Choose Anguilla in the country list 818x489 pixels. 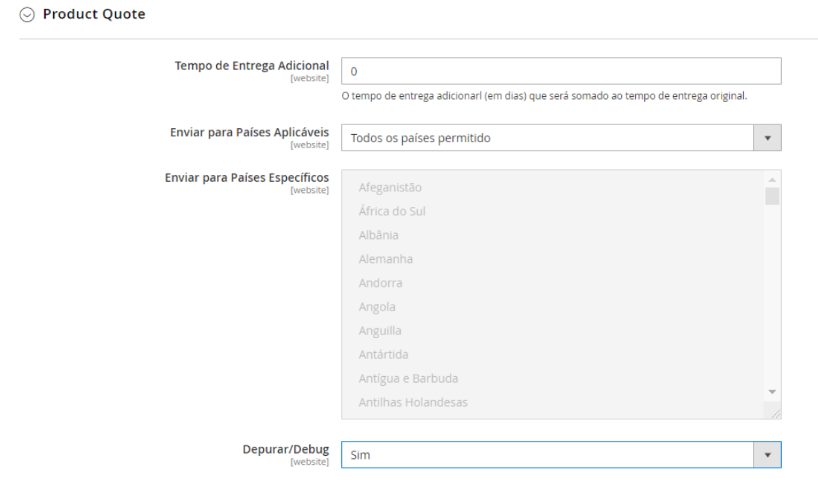[380, 331]
